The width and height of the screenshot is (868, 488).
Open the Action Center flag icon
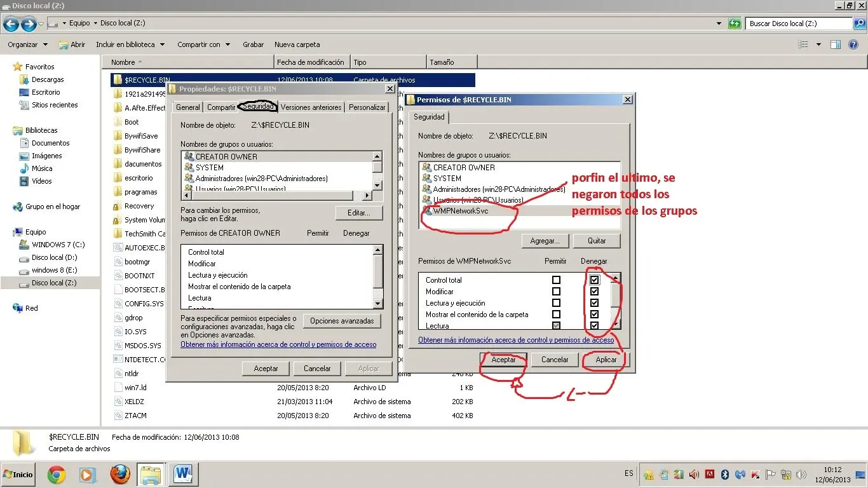770,475
